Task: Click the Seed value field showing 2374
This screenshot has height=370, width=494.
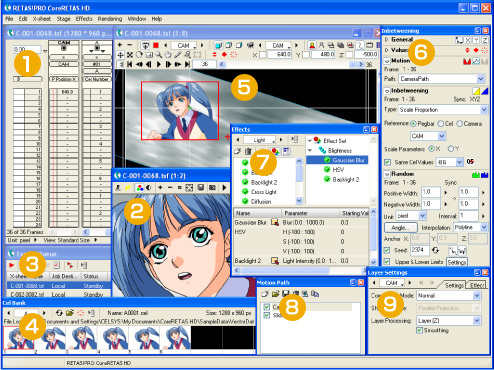Action: (x=419, y=250)
